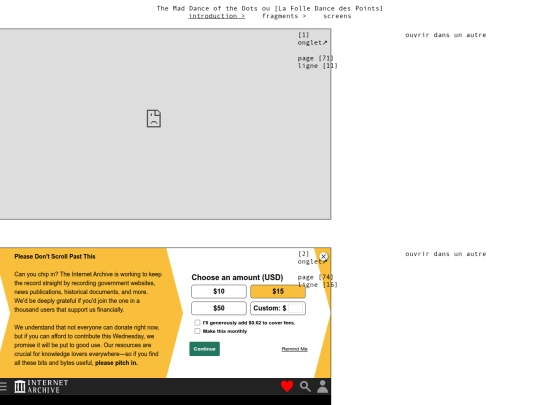
Task: Open the introduction navigation link
Action: pos(217,16)
